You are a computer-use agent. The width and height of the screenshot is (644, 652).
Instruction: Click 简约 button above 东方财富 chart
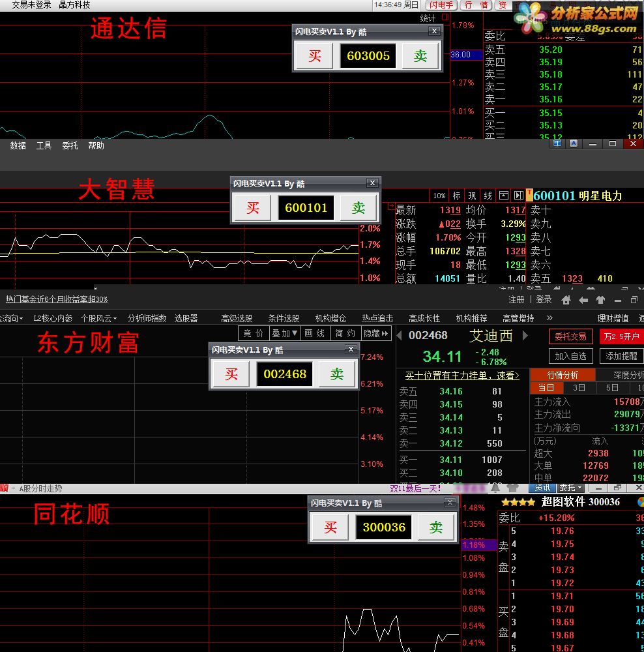[x=345, y=333]
